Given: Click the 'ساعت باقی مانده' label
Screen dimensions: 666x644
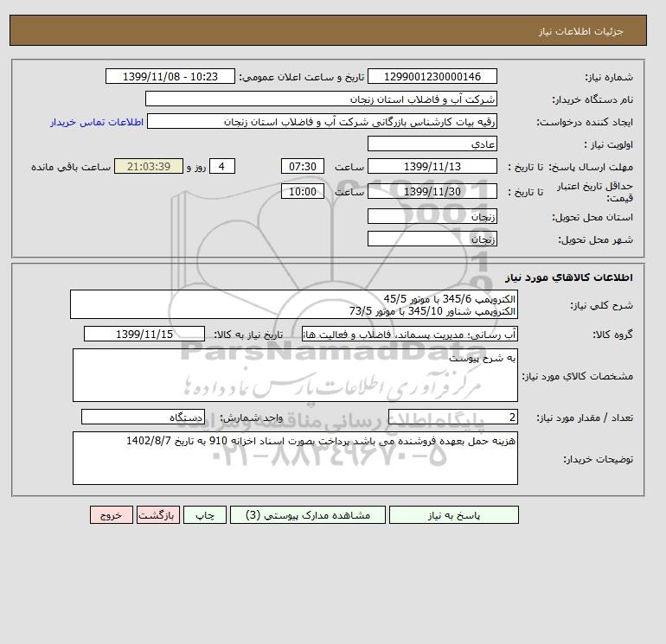Looking at the screenshot, I should [71, 167].
